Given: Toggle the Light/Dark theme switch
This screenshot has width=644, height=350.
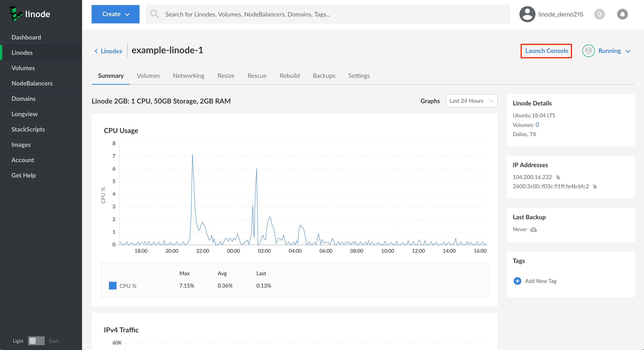Looking at the screenshot, I should pyautogui.click(x=36, y=341).
